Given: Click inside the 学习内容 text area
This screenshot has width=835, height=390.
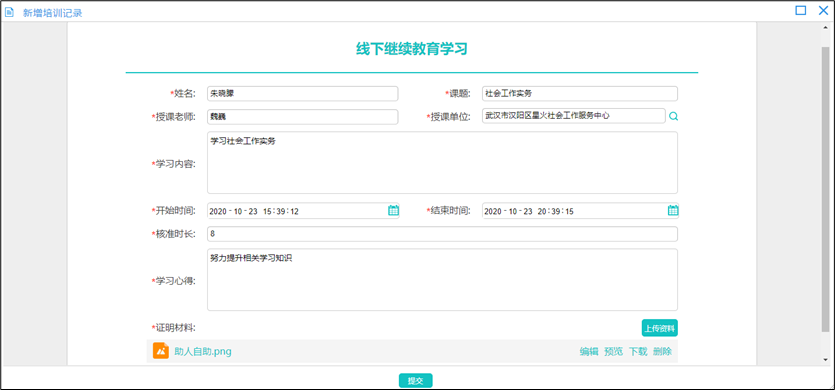Looking at the screenshot, I should pyautogui.click(x=442, y=162).
